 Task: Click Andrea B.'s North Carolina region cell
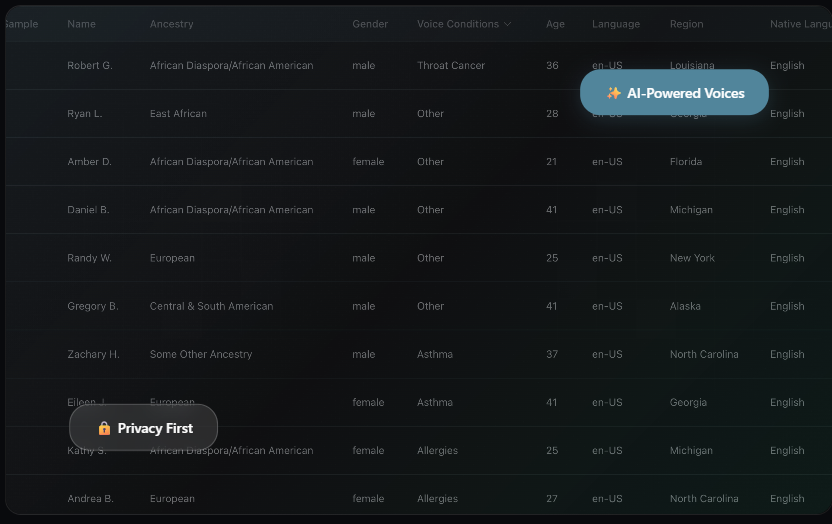click(704, 499)
